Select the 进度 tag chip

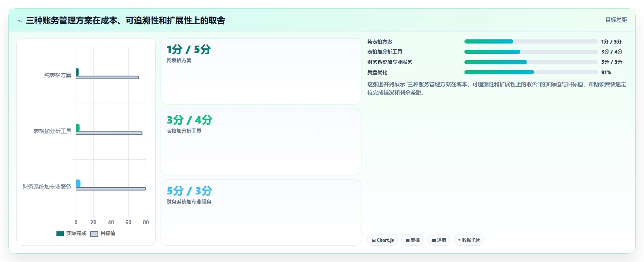pyautogui.click(x=439, y=240)
